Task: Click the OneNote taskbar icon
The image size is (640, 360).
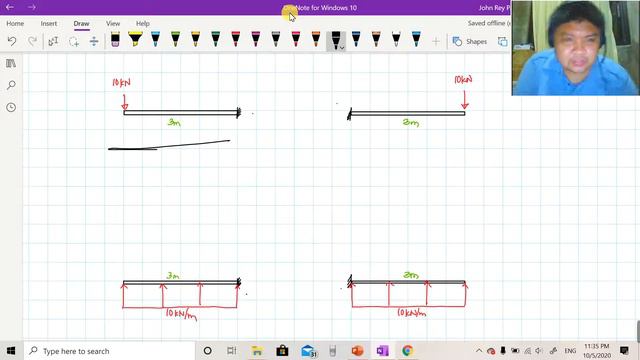Action: point(382,351)
